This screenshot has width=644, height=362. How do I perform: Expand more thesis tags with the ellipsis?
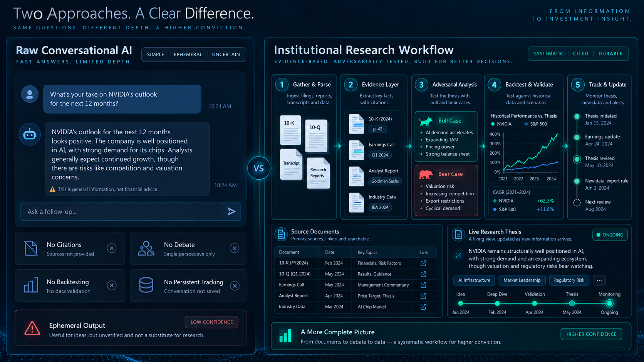599,280
